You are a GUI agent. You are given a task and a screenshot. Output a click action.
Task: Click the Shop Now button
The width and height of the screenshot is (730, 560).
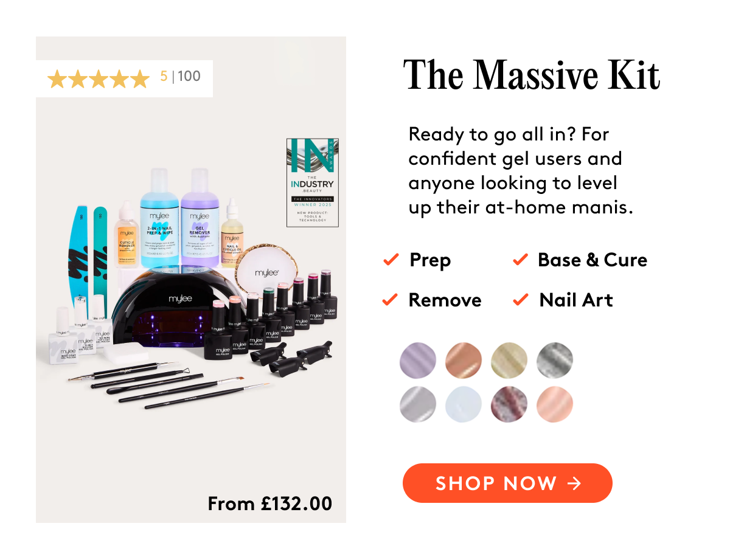click(x=507, y=483)
